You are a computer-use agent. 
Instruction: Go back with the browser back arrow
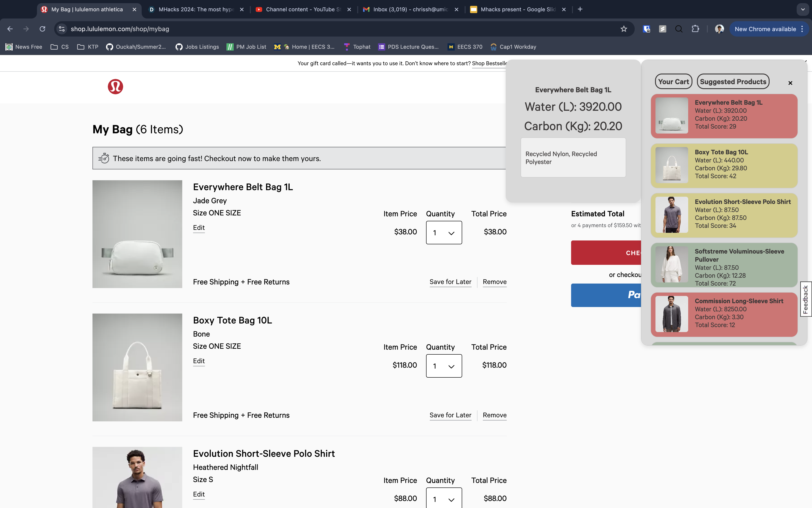point(10,29)
